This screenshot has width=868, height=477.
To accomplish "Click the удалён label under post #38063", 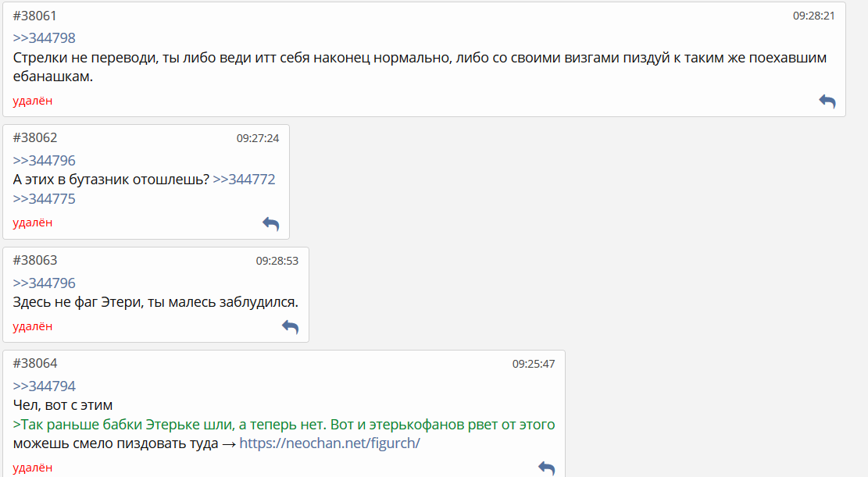I will (33, 326).
